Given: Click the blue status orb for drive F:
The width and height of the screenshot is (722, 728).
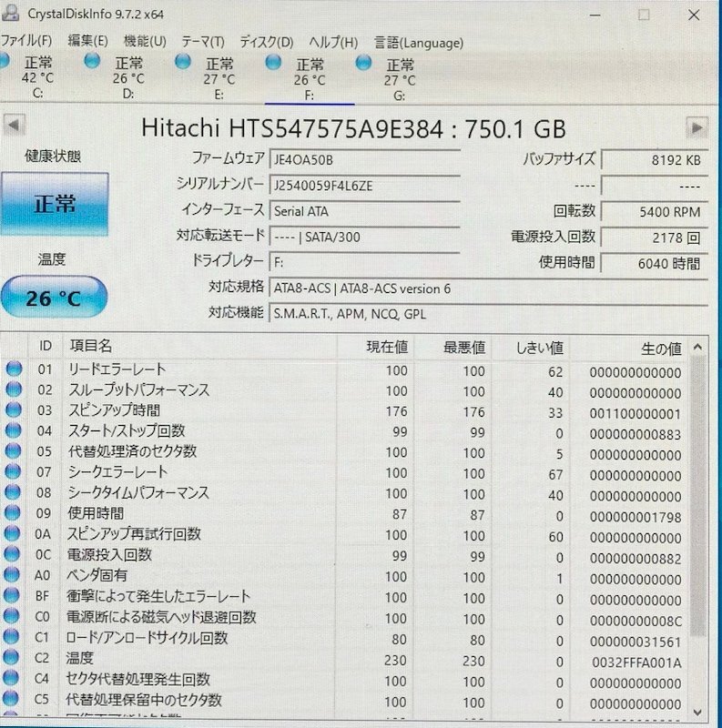Looking at the screenshot, I should click(273, 62).
